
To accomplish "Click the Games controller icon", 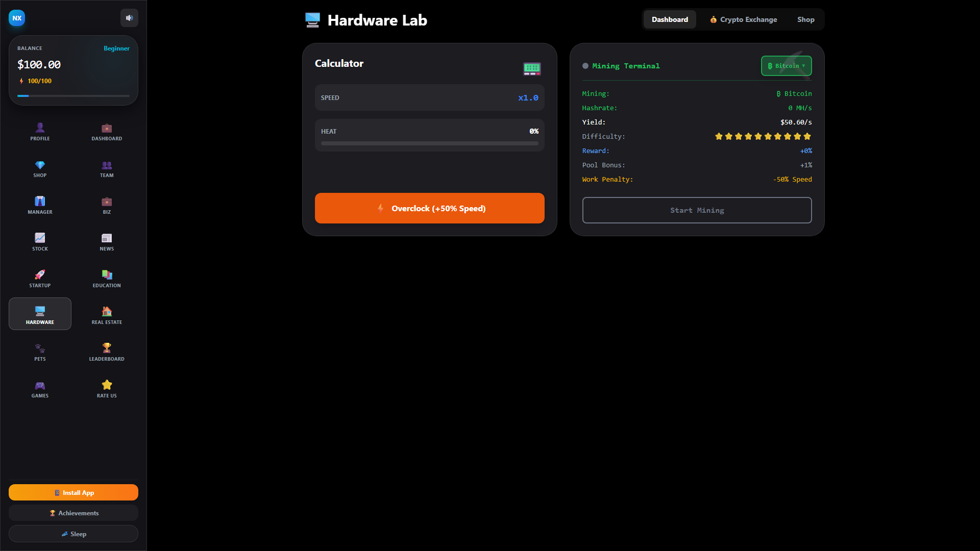I will coord(40,388).
